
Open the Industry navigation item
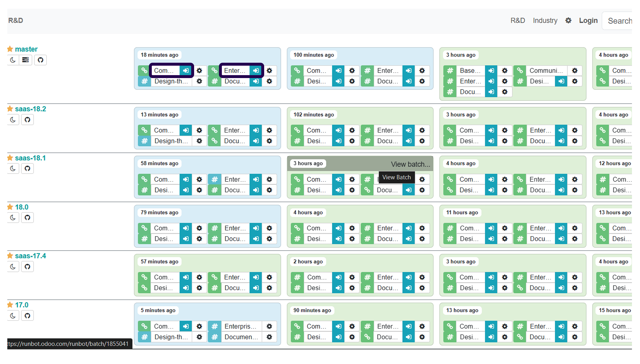[x=545, y=20]
